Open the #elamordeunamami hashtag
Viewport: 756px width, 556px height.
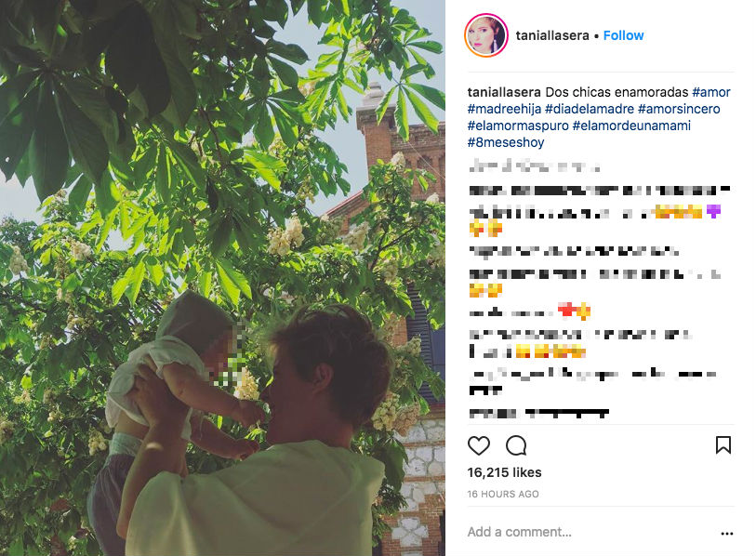(x=631, y=126)
